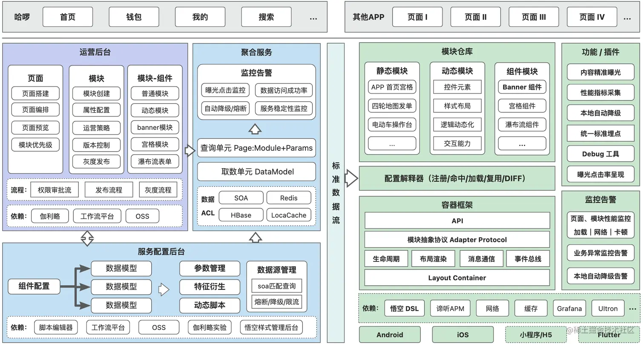Click the Grafana dependency box
The image size is (644, 344).
[x=569, y=308]
